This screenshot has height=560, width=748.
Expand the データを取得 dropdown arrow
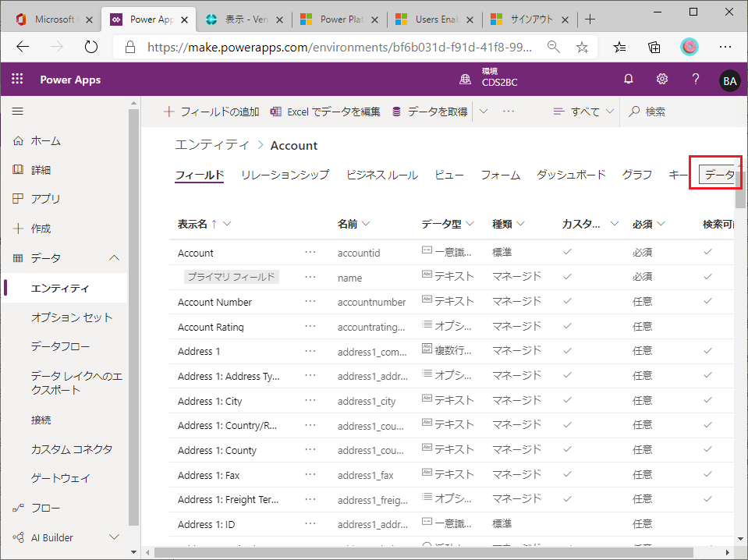click(x=484, y=112)
